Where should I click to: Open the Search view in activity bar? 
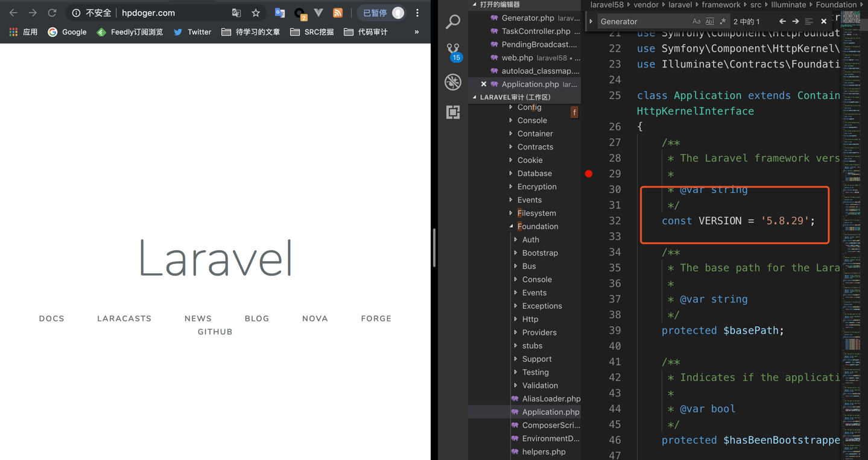click(453, 22)
